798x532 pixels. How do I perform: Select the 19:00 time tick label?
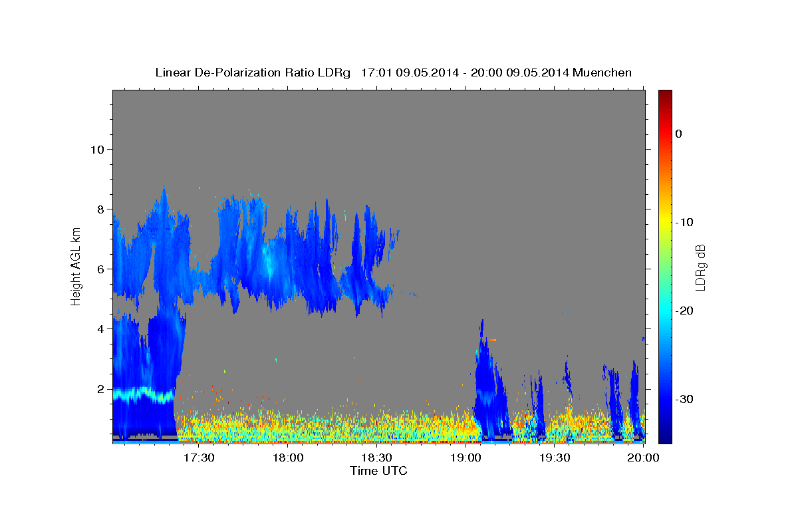click(466, 458)
